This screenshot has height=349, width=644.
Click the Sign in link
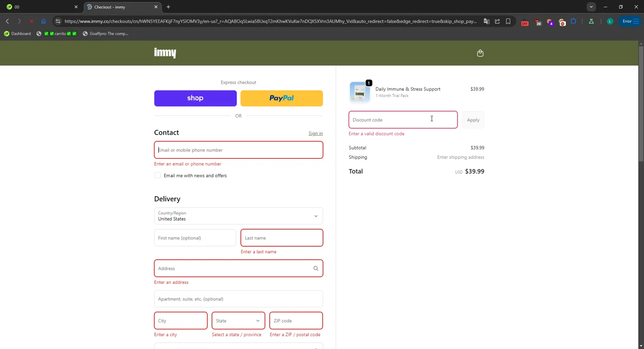click(316, 134)
